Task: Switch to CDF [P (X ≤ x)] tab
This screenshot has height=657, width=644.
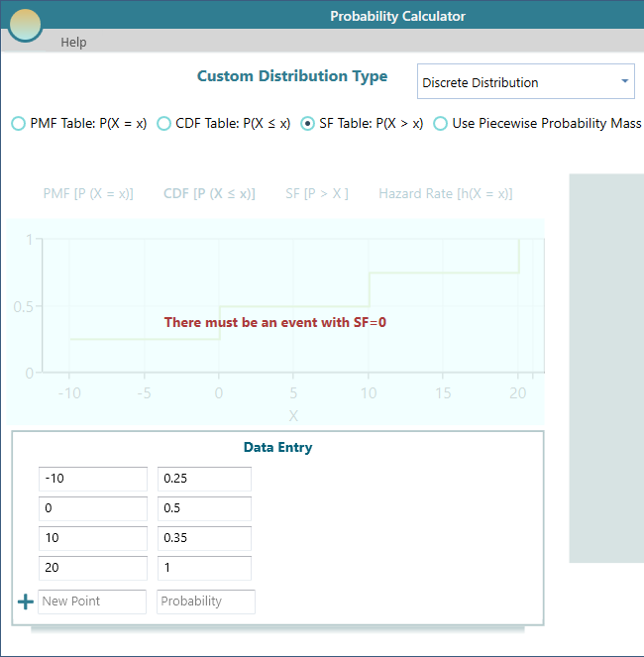Action: (x=208, y=193)
